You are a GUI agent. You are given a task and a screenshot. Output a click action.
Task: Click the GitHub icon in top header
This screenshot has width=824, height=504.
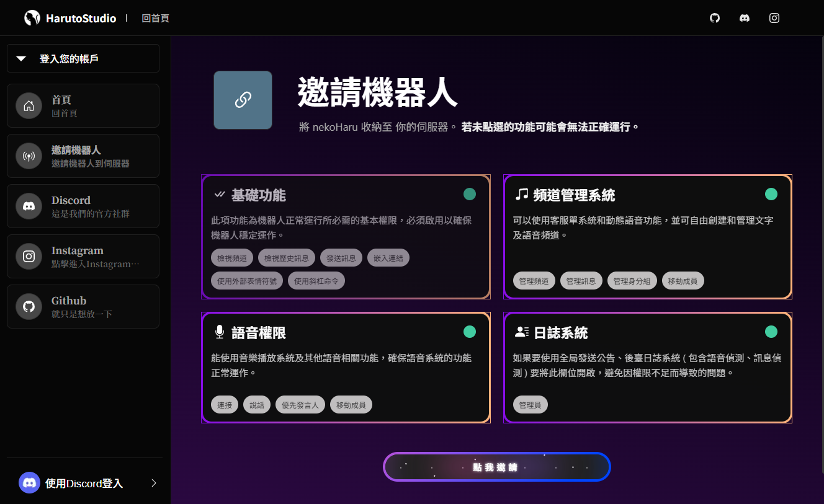(x=715, y=18)
